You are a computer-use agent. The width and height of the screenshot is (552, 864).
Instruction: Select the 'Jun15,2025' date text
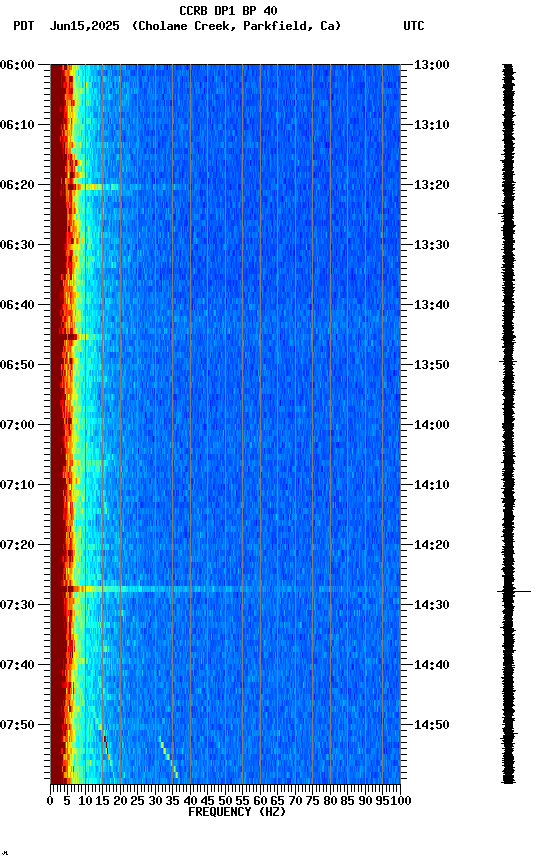(84, 26)
